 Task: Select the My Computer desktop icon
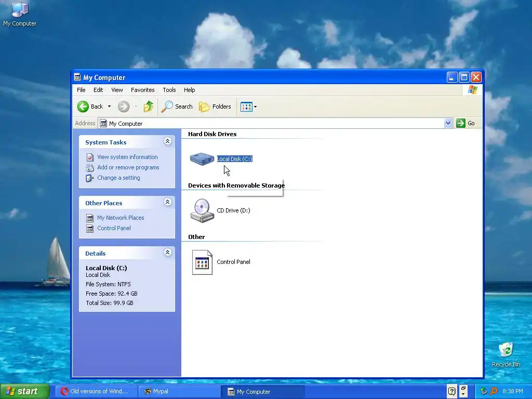pos(20,14)
